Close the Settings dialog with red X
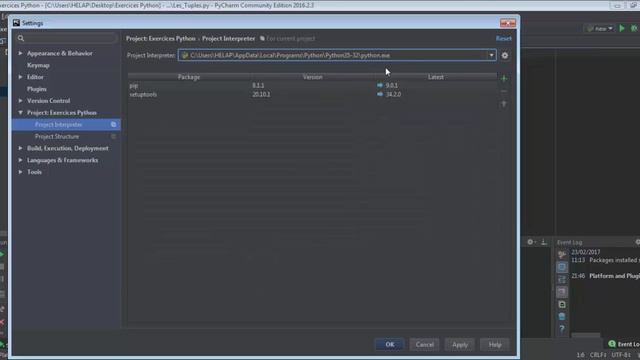The width and height of the screenshot is (640, 360). point(508,23)
